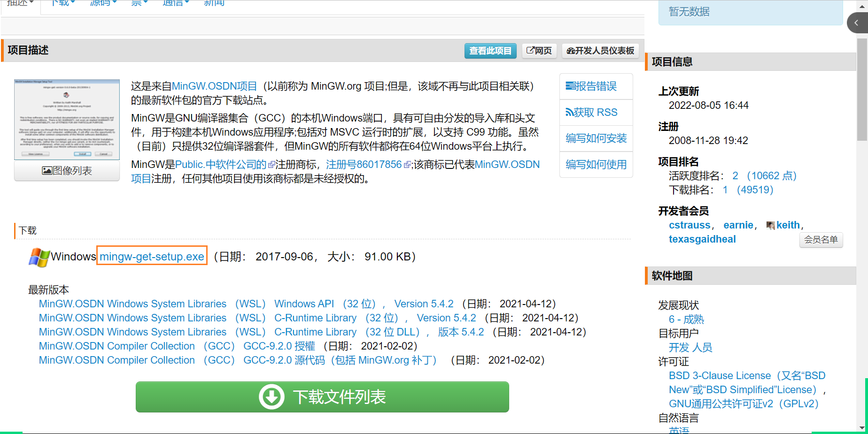Image resolution: width=868 pixels, height=434 pixels.
Task: Open the 通信 tab dropdown
Action: pos(176,4)
